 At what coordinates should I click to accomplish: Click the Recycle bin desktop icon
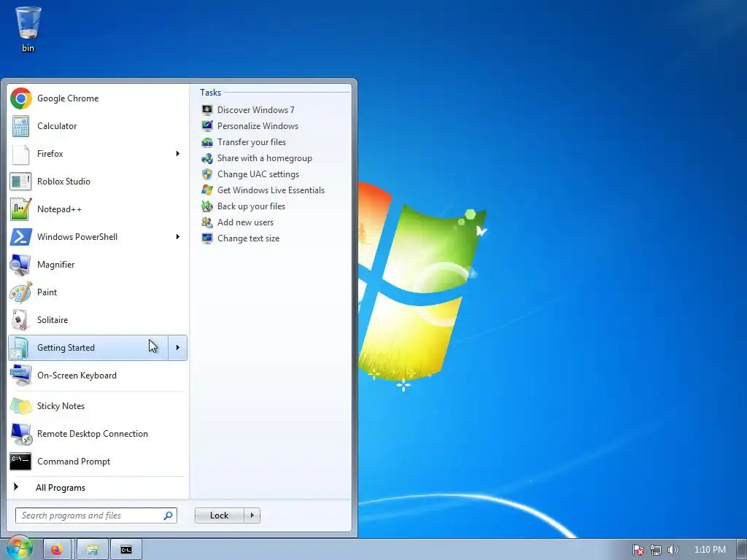28,28
